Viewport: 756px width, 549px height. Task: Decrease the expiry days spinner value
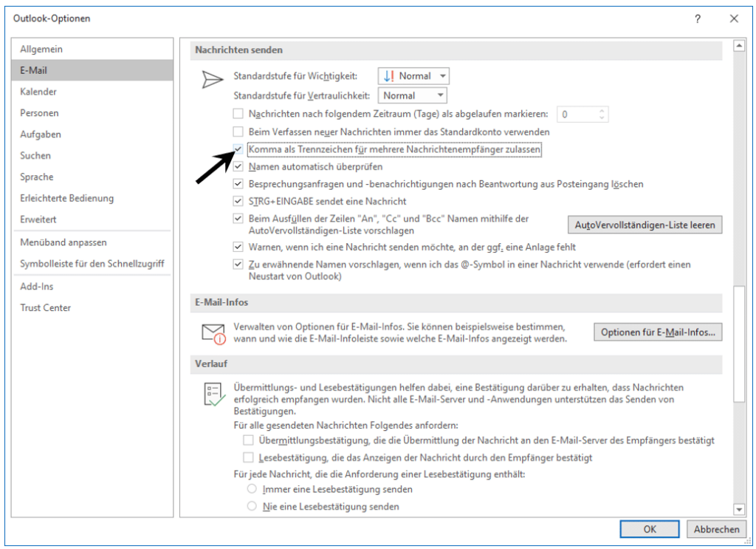tap(602, 117)
